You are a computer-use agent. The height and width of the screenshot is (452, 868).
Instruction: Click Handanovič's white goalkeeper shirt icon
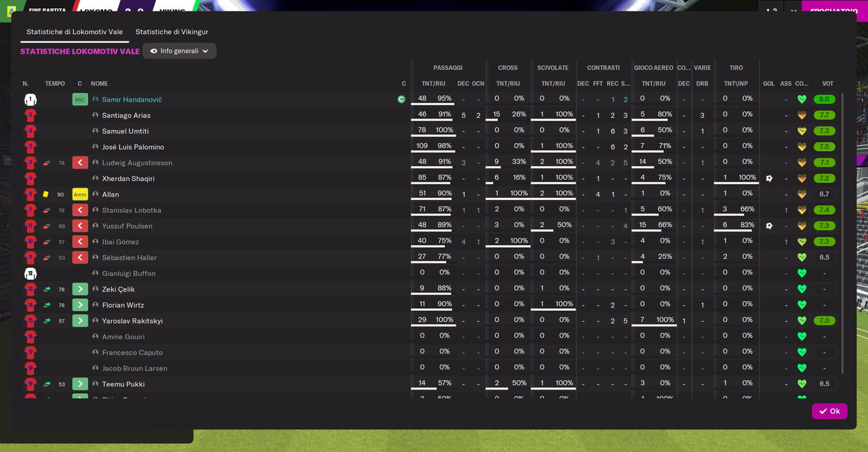[30, 100]
